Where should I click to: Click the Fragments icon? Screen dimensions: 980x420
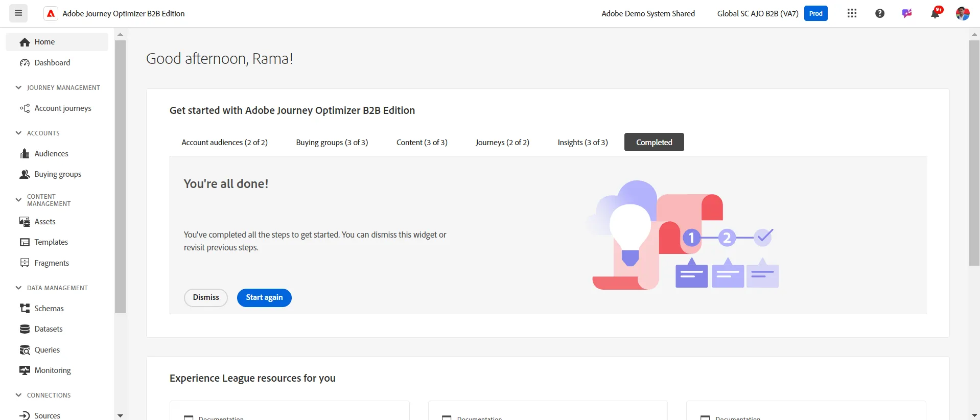tap(25, 263)
